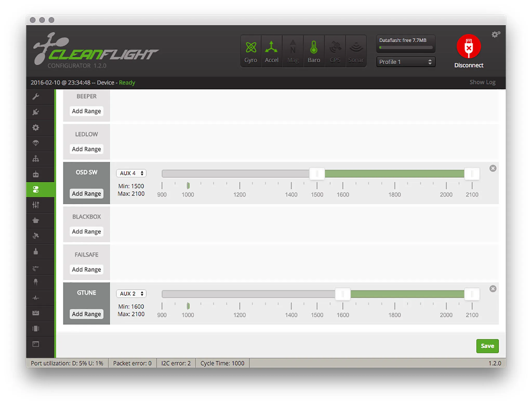Open Failsafe tab parachute icon
The image size is (532, 405).
click(36, 143)
